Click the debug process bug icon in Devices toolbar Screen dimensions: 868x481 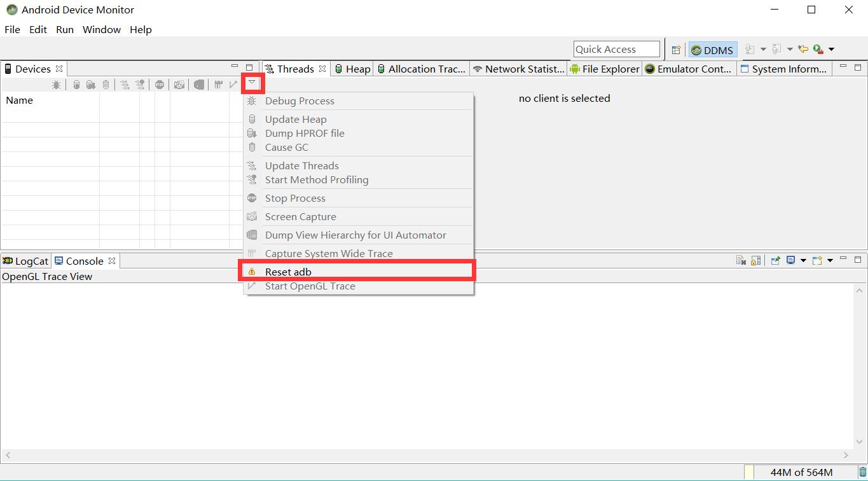pos(57,85)
